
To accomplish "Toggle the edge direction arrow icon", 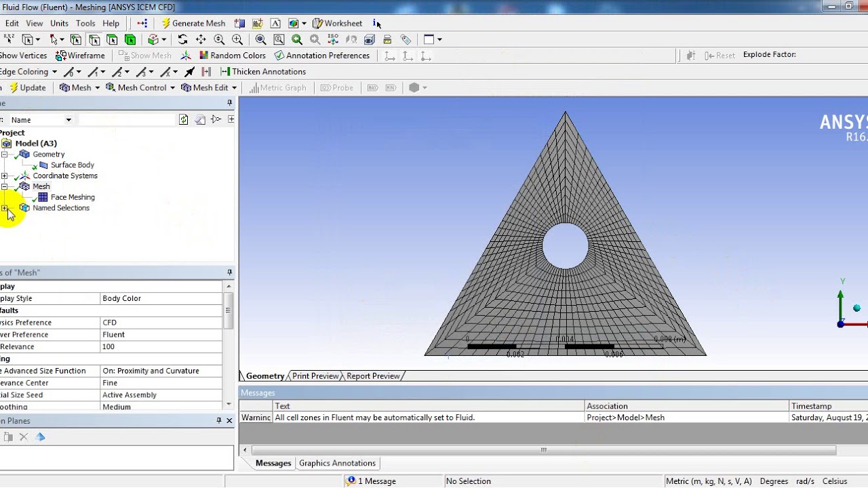I will tap(190, 71).
